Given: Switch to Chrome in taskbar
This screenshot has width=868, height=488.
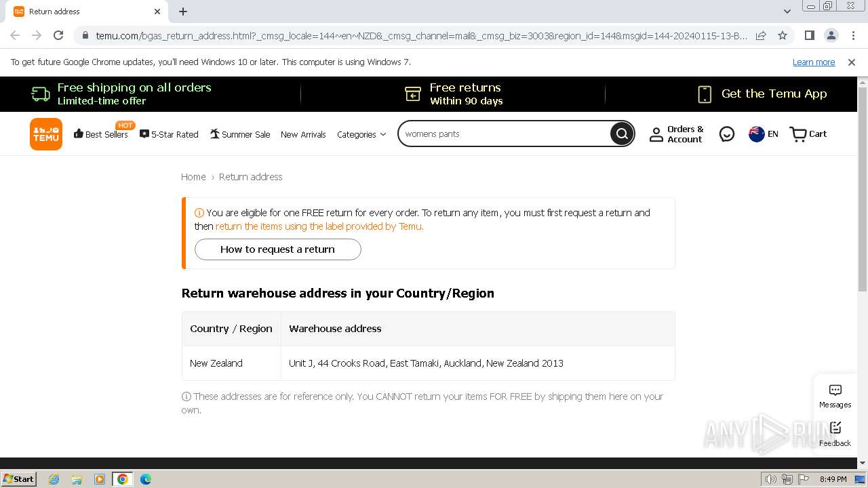Looking at the screenshot, I should pyautogui.click(x=123, y=479).
